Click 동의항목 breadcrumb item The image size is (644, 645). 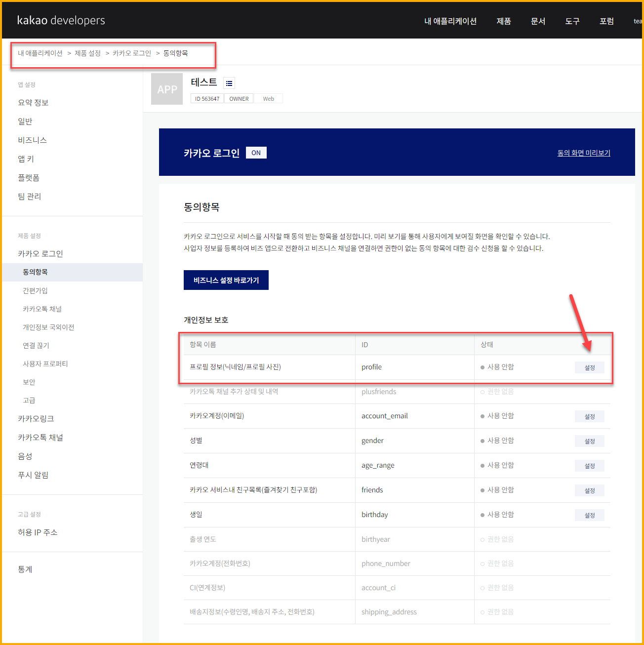(175, 53)
